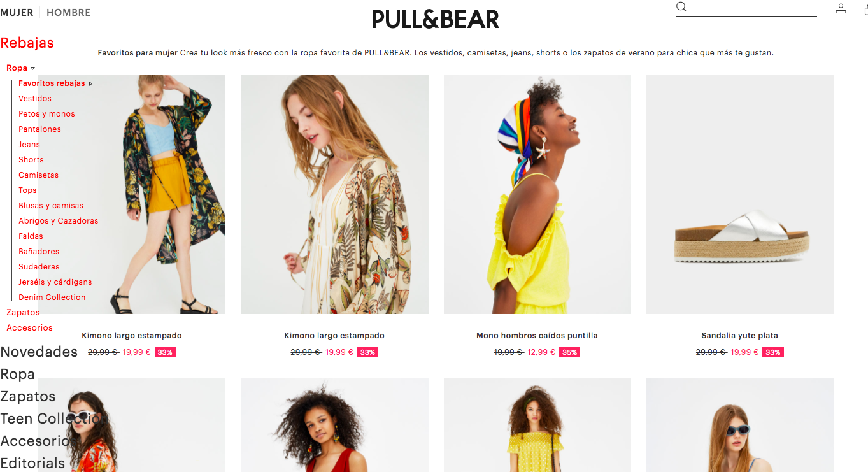Open Bañadores in the sidebar
Viewport: 868px width, 472px height.
tap(39, 252)
